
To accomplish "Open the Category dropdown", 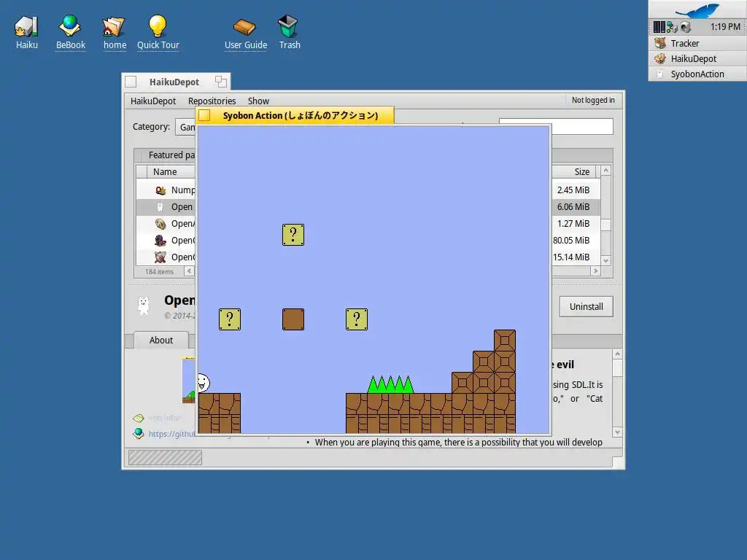I will (186, 127).
